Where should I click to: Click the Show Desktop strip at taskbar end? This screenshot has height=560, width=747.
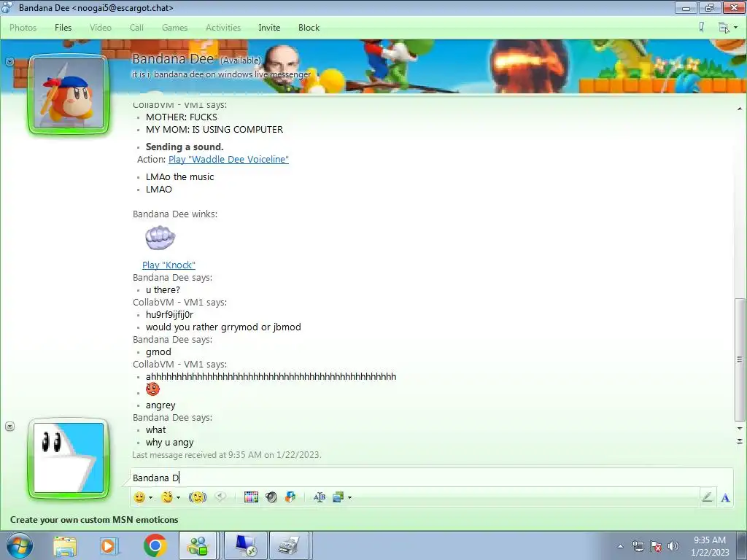[x=741, y=545]
